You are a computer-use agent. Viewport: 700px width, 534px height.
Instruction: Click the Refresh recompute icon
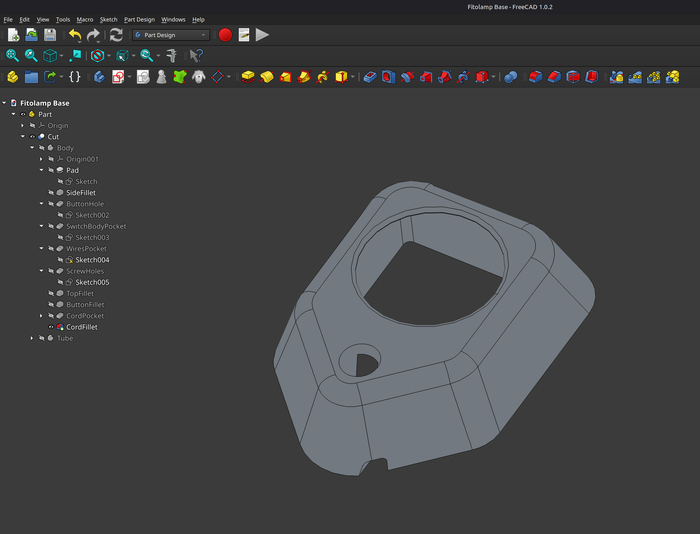coord(116,35)
